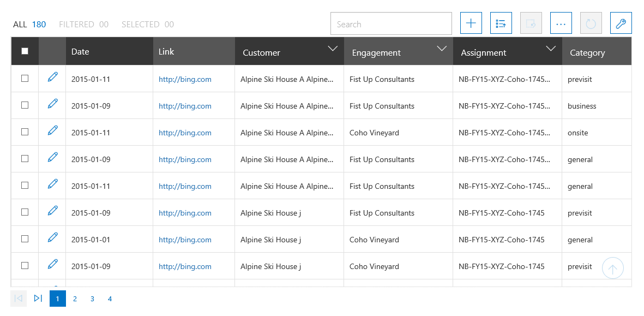Edit Alpine Ski House j Fist Up row

click(52, 210)
